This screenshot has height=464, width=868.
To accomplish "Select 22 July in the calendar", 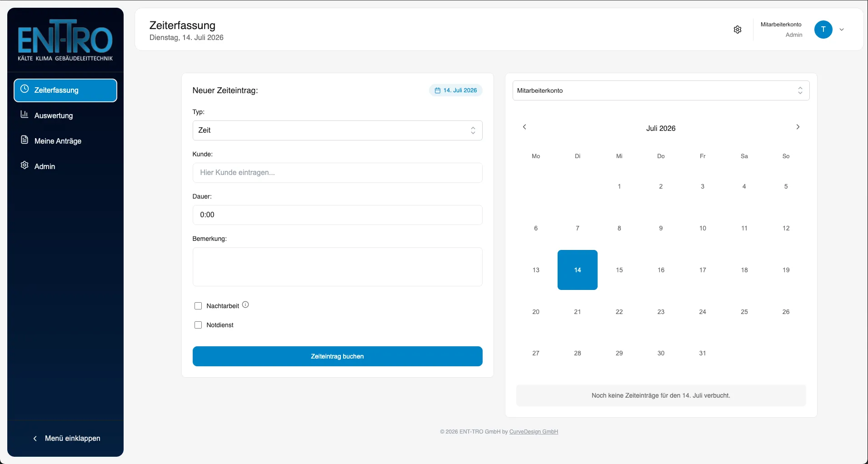I will 619,312.
